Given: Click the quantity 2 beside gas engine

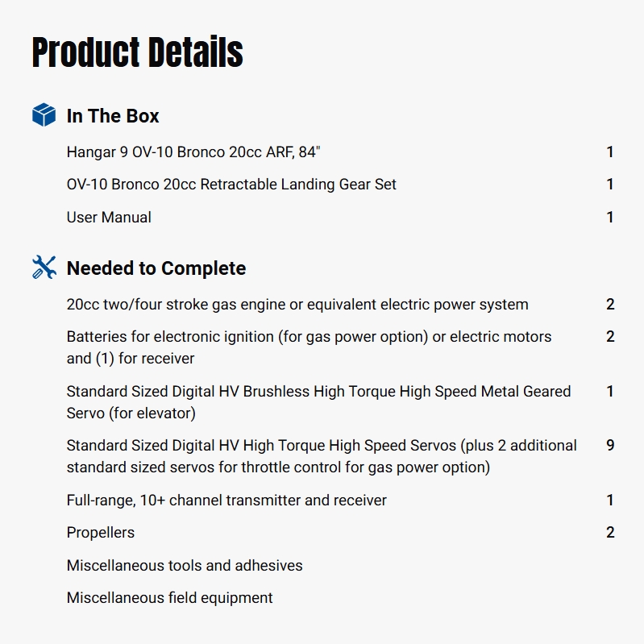Looking at the screenshot, I should click(610, 305).
